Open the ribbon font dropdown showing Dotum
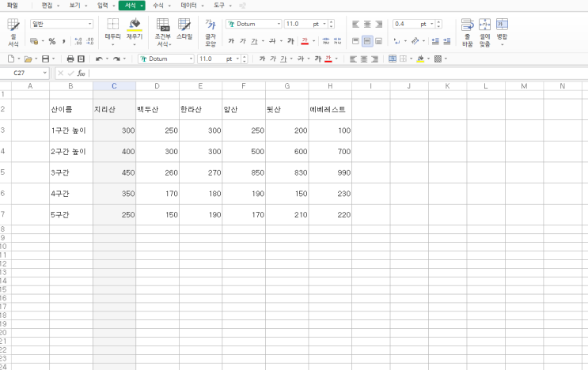The image size is (588, 370). (x=253, y=24)
